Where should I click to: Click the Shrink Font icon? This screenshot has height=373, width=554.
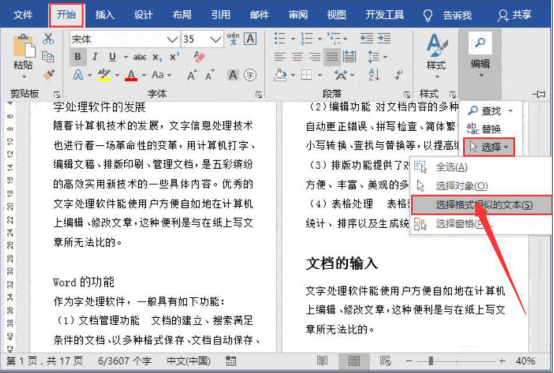210,75
